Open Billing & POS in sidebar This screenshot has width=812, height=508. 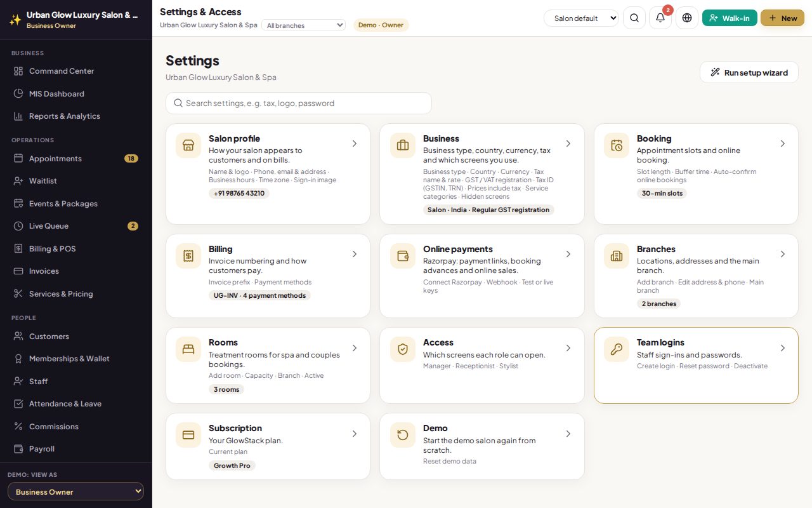76,249
